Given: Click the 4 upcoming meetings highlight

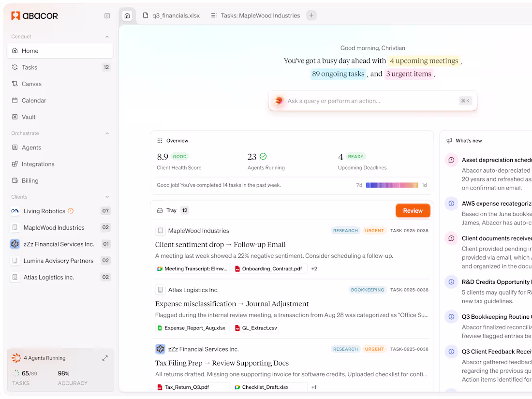Looking at the screenshot, I should (x=424, y=61).
